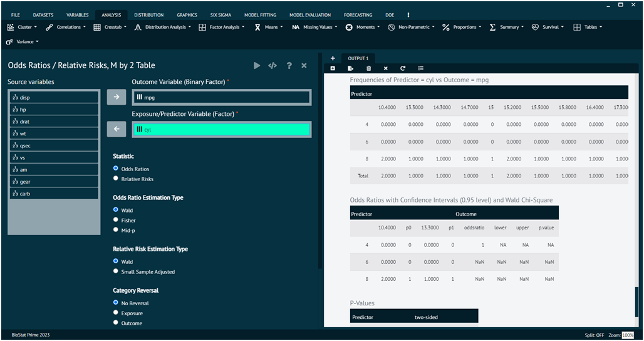
Task: Expand the Non-Parametric dropdown arrow
Action: (x=433, y=27)
